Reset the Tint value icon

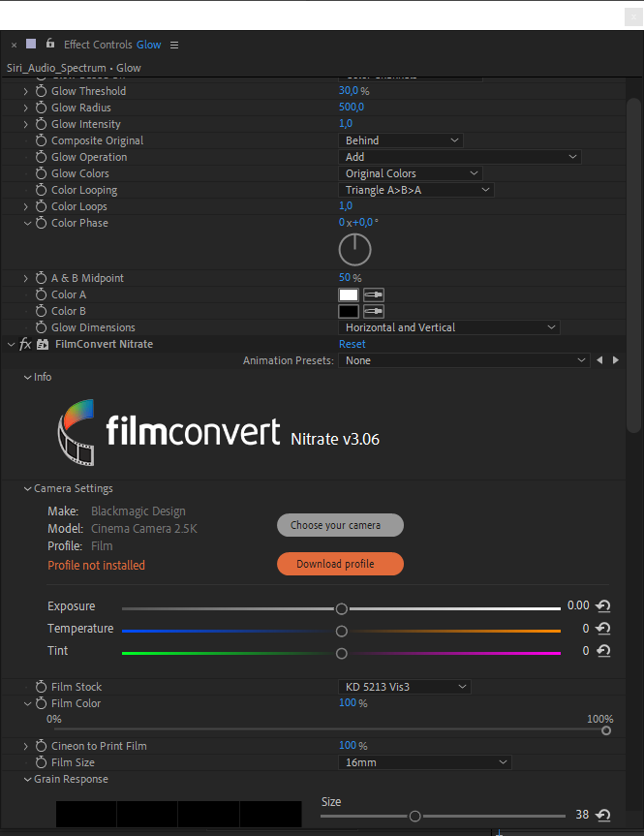603,650
